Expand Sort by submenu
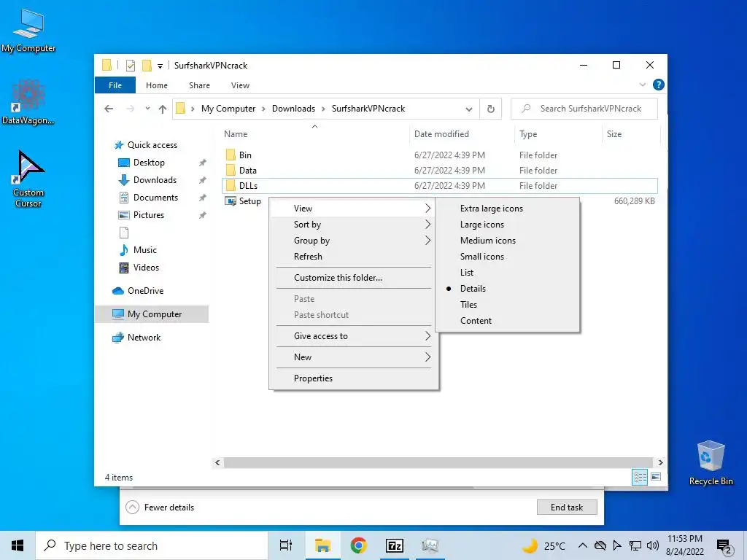The image size is (747, 560). click(x=354, y=225)
